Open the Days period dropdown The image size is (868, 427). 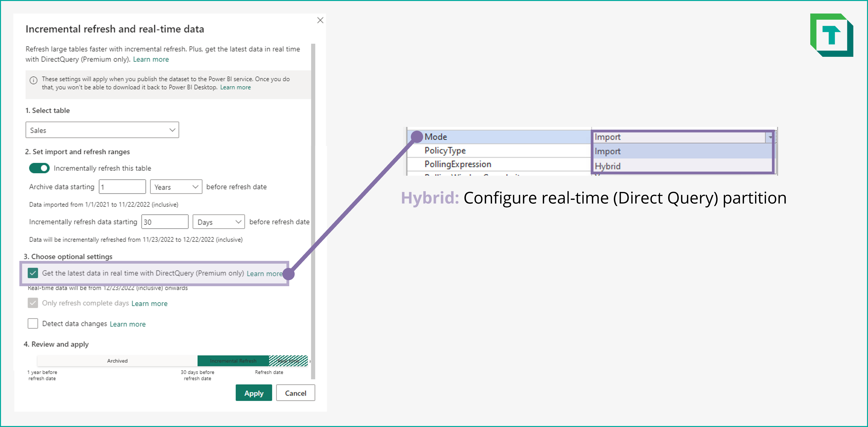(x=219, y=222)
